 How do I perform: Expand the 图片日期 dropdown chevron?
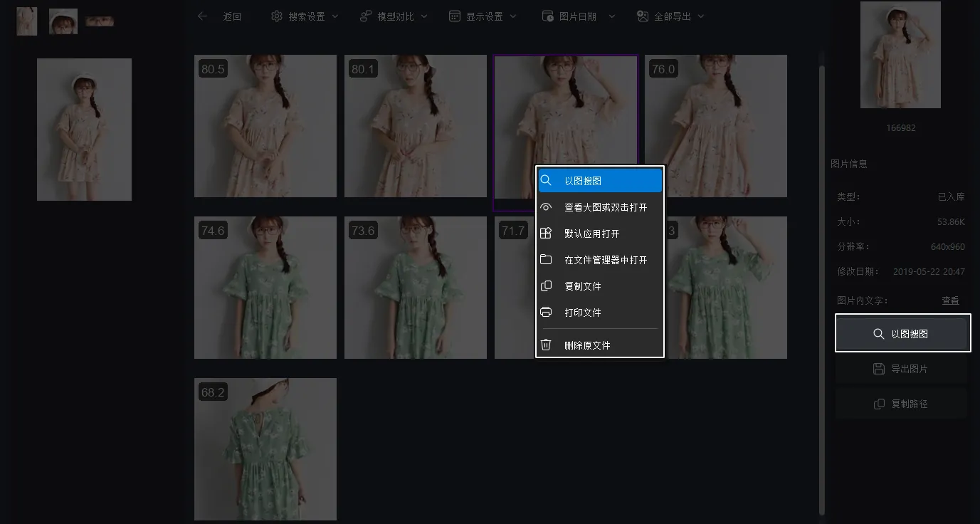[x=611, y=16]
